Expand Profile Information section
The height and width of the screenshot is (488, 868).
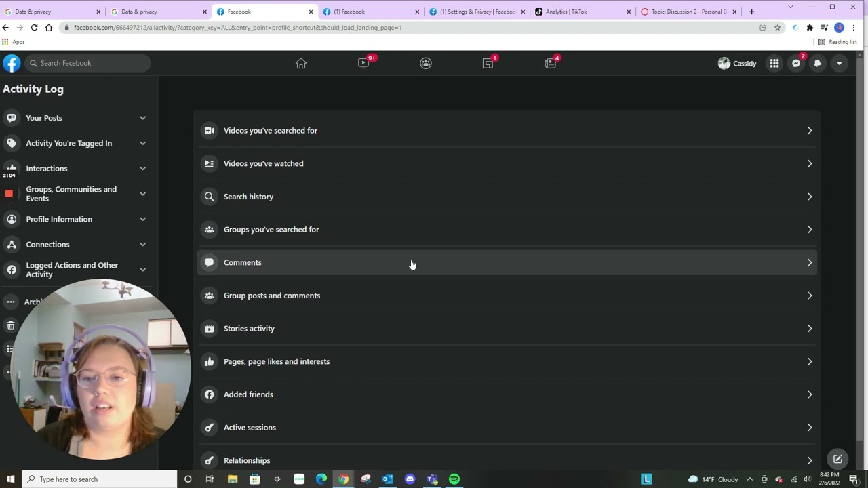point(77,219)
